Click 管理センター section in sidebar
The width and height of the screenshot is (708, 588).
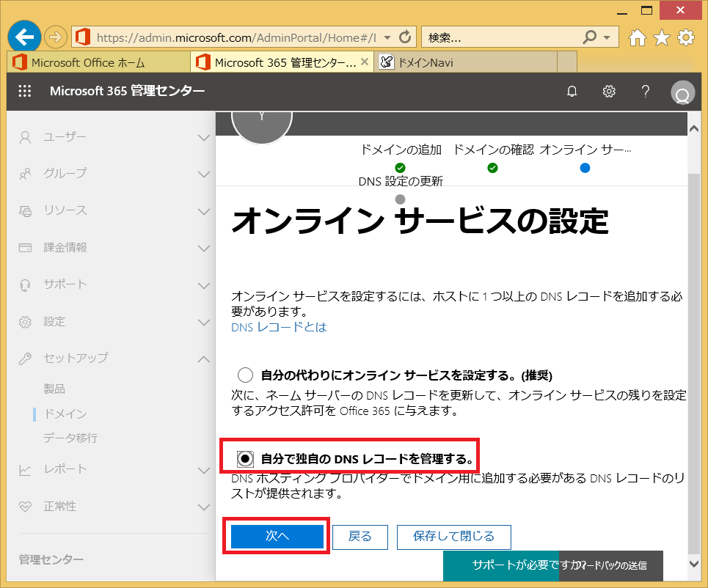[51, 559]
